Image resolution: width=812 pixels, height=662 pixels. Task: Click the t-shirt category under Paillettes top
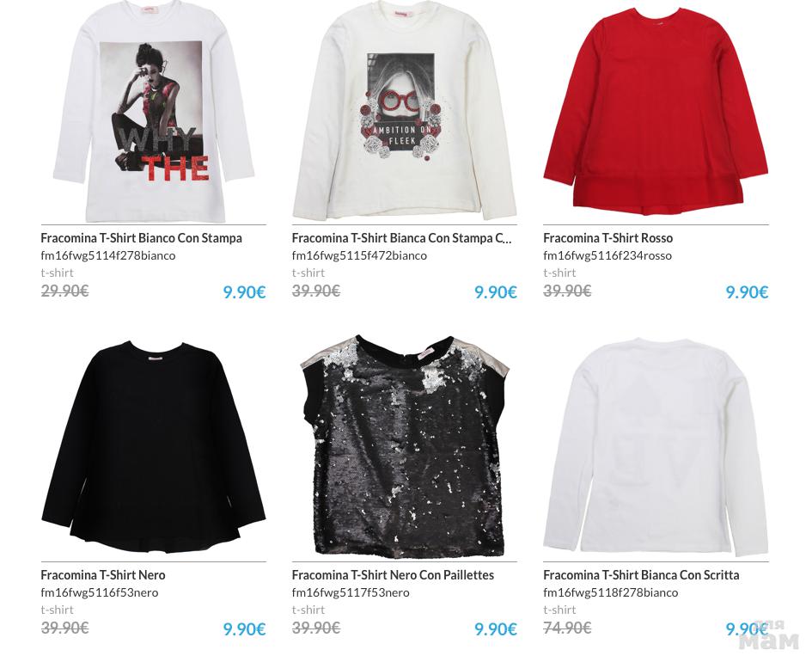[308, 610]
